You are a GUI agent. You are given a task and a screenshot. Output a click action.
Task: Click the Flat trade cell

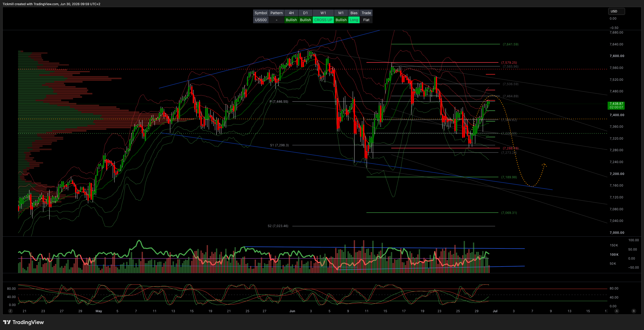366,20
